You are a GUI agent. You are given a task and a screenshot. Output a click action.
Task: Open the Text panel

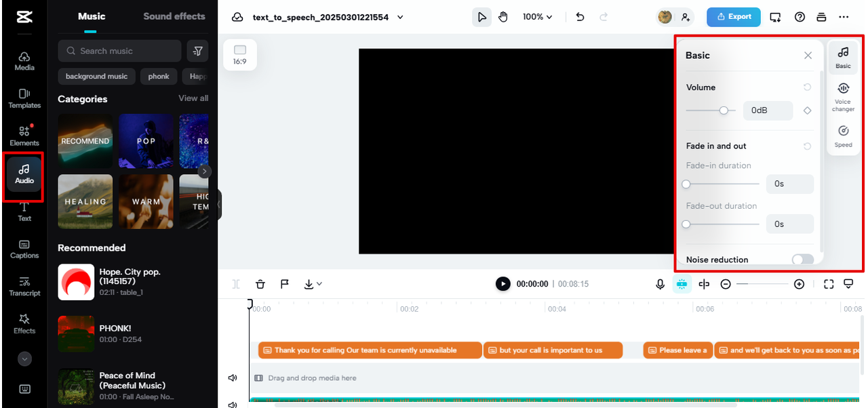pyautogui.click(x=24, y=212)
